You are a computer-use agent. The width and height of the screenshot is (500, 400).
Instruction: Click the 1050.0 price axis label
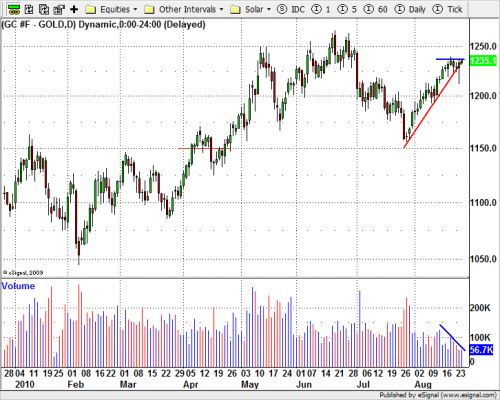[x=483, y=259]
